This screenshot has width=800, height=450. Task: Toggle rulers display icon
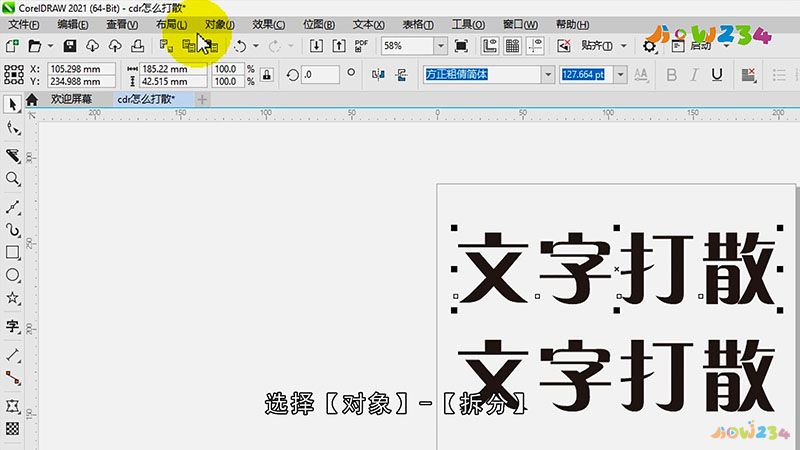tap(490, 46)
